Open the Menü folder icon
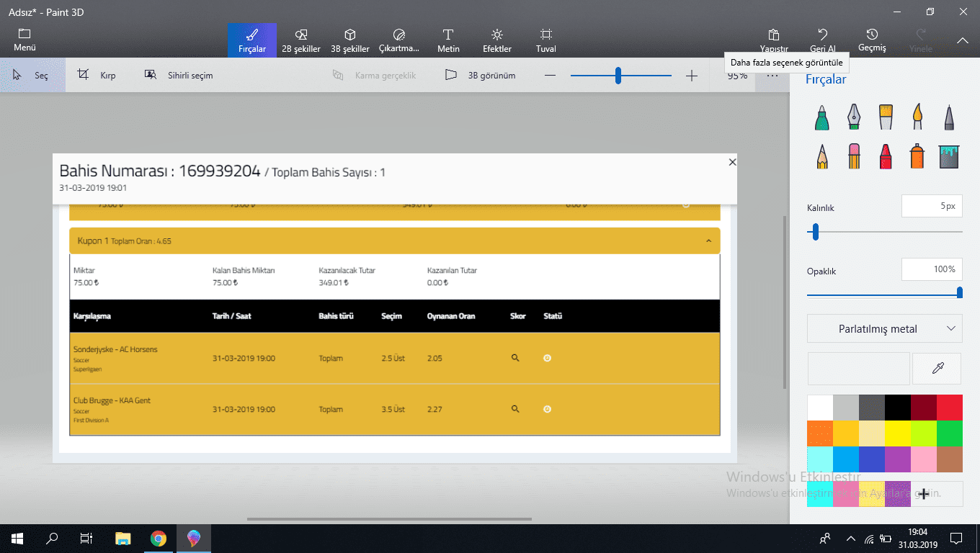The width and height of the screenshot is (980, 553). [x=24, y=40]
